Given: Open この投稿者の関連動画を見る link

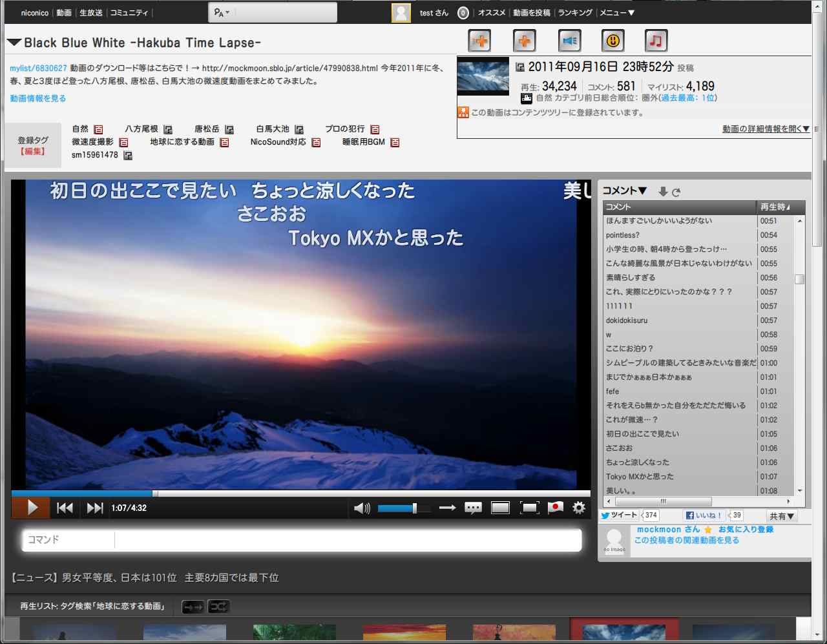Looking at the screenshot, I should (x=687, y=541).
